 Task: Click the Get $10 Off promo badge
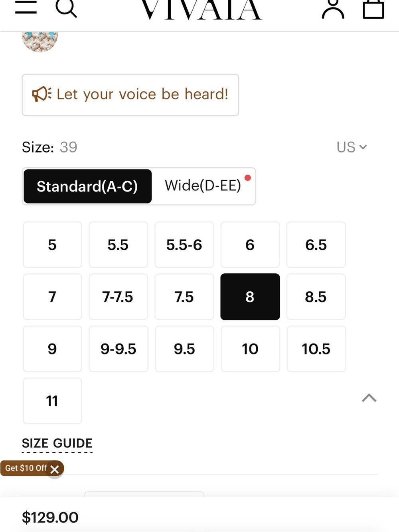click(x=26, y=468)
